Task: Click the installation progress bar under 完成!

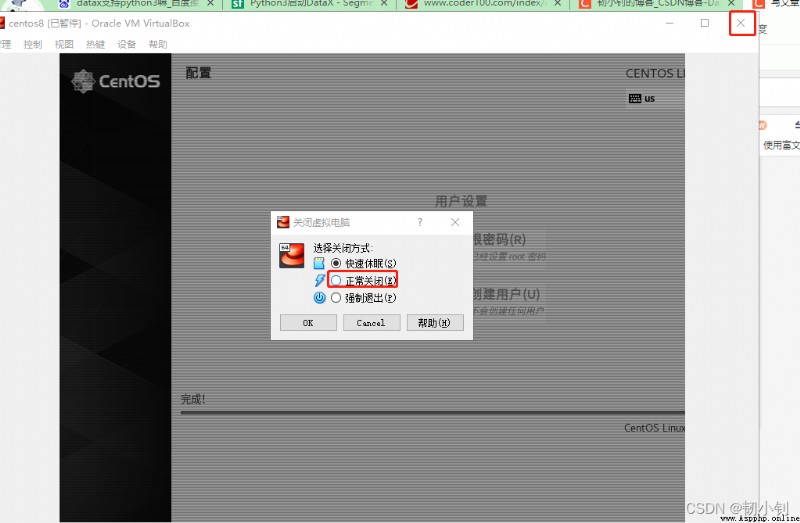Action: (433, 412)
